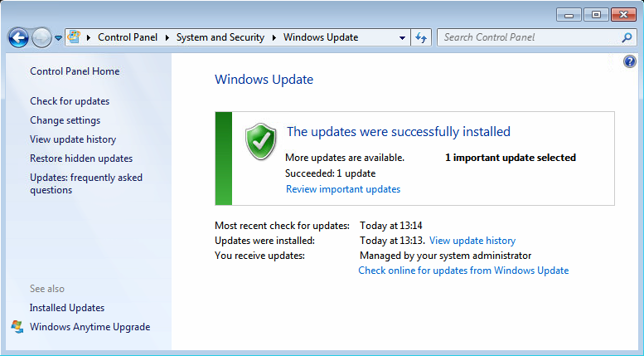The height and width of the screenshot is (356, 644).
Task: Click Check for updates in sidebar
Action: tap(70, 101)
